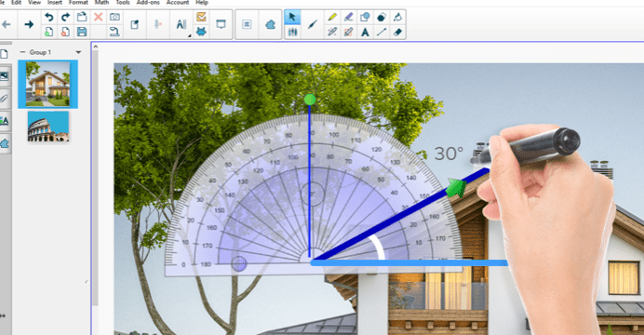
Task: Open the Insert menu
Action: tap(55, 3)
